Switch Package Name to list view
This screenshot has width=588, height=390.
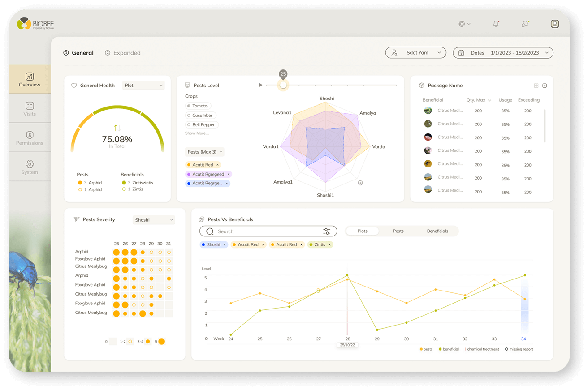[x=545, y=86]
